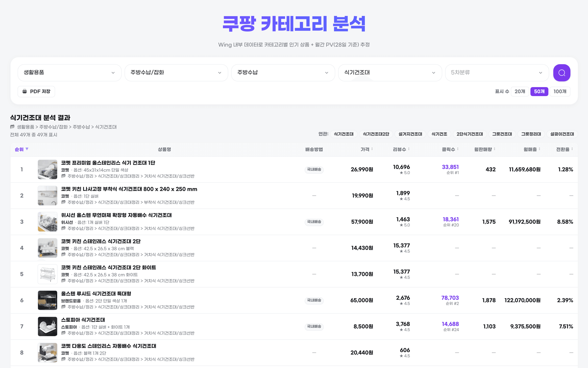Click the 식기건조대2단 related keyword tag
The width and height of the screenshot is (588, 368).
pos(376,134)
